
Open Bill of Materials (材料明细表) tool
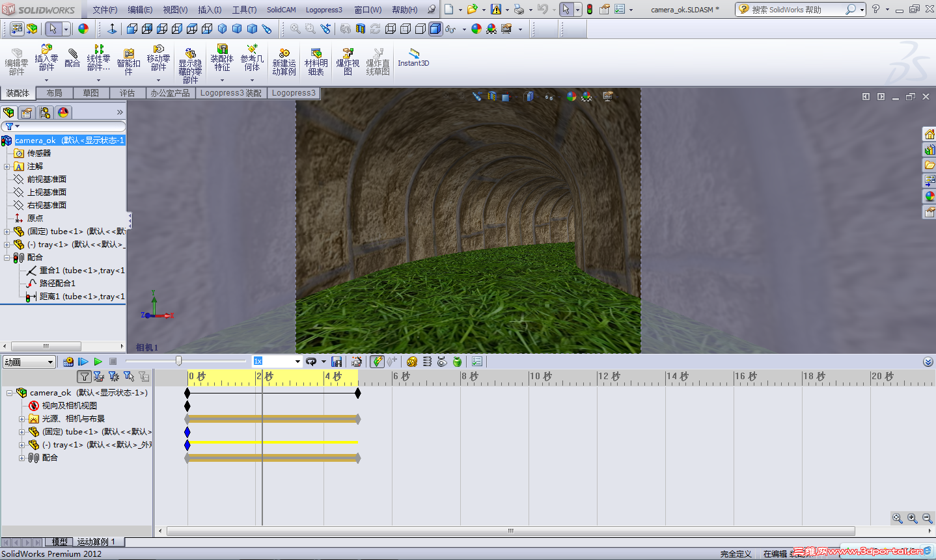pyautogui.click(x=316, y=59)
